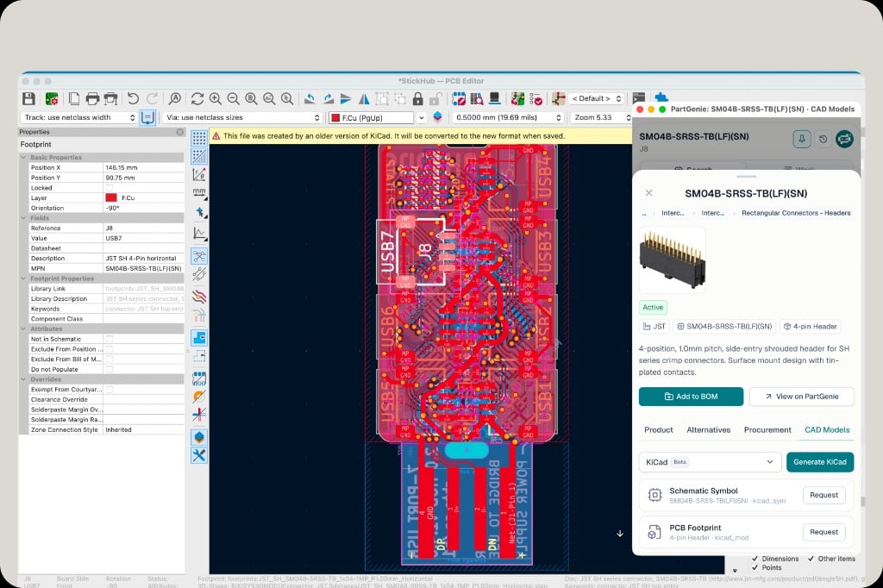Click the Print icon in the toolbar
This screenshot has width=883, height=588.
[x=92, y=98]
